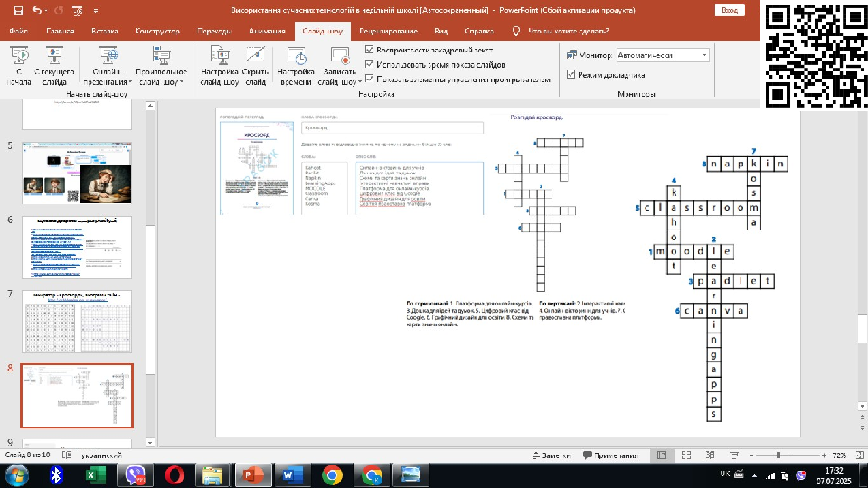This screenshot has width=868, height=488.
Task: Click the spell check icon in status bar
Action: 67,455
